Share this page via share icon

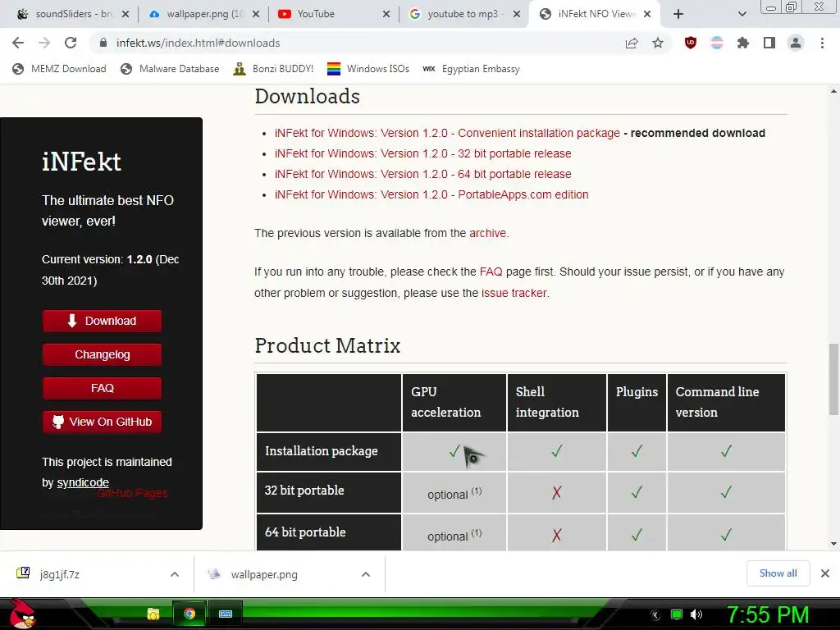point(632,43)
